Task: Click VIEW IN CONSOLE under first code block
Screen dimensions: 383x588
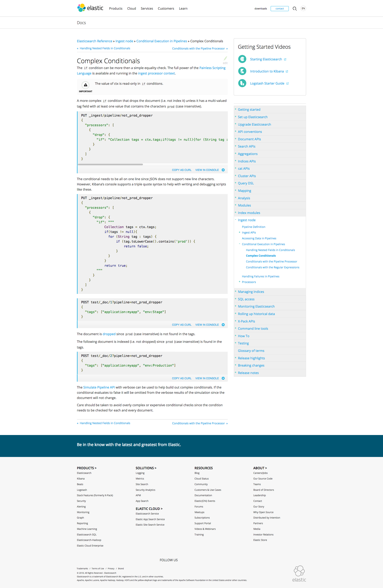Action: click(207, 170)
